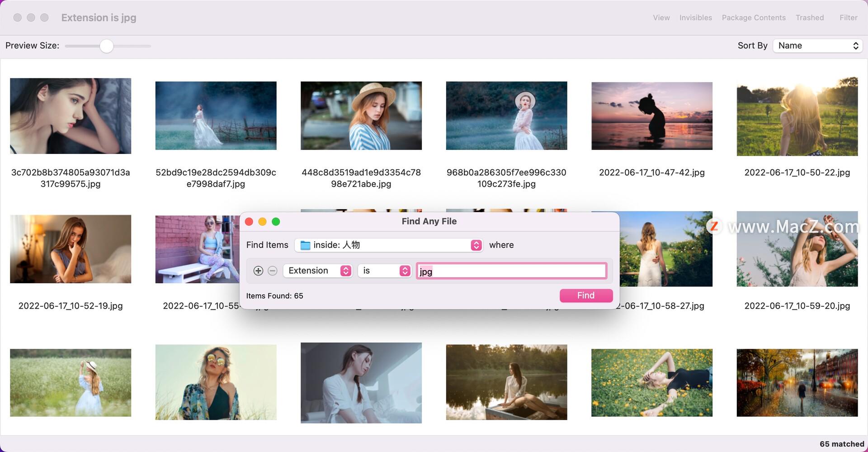
Task: Click the folder icon beside inside: 人物
Action: (305, 245)
